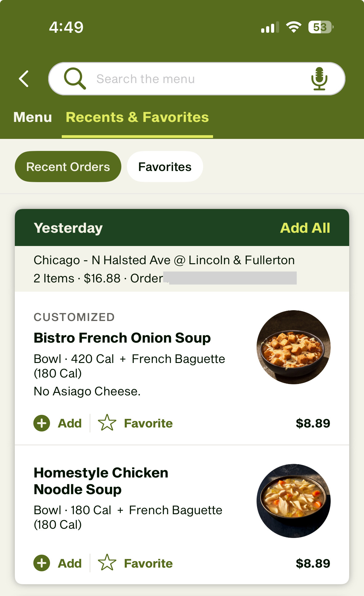Open the Bistro French Onion Soup title
Screen dimensions: 364x596
(122, 338)
